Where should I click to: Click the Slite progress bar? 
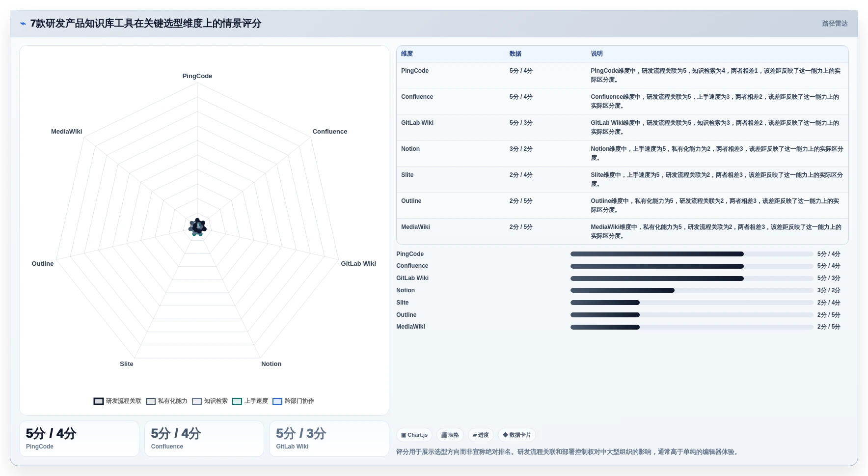click(x=692, y=303)
